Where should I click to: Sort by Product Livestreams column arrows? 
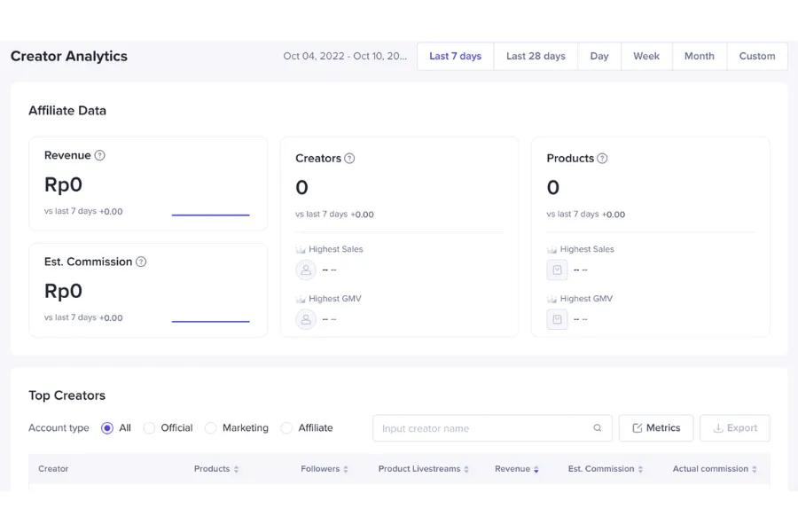point(466,469)
